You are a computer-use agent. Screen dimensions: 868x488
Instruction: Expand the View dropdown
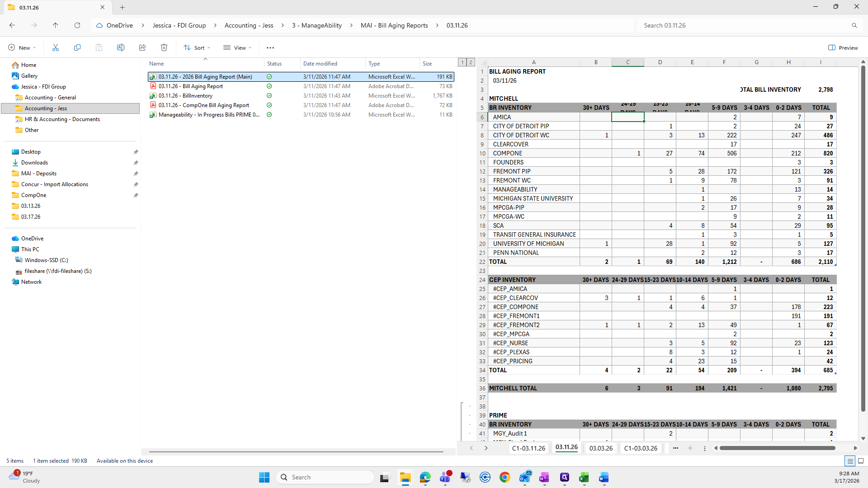tap(237, 47)
